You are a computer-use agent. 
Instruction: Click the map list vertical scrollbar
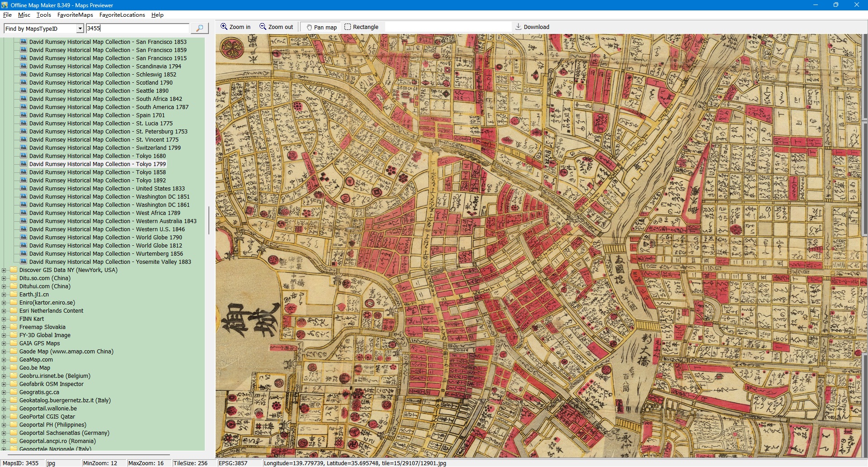coord(208,220)
